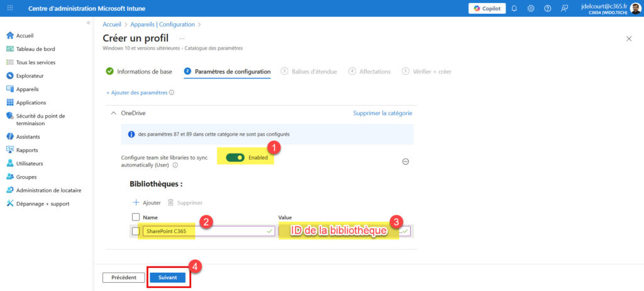Collapse the OneDrive category chevron

coord(113,113)
